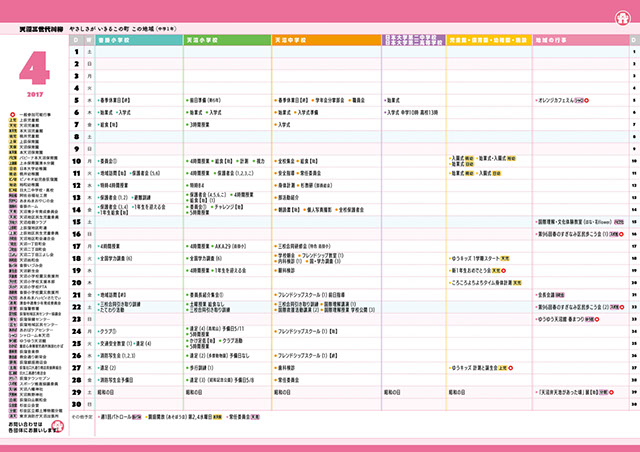Click 全国学力調査 on day 18 in first school column
The height and width of the screenshot is (452, 640).
click(x=115, y=258)
